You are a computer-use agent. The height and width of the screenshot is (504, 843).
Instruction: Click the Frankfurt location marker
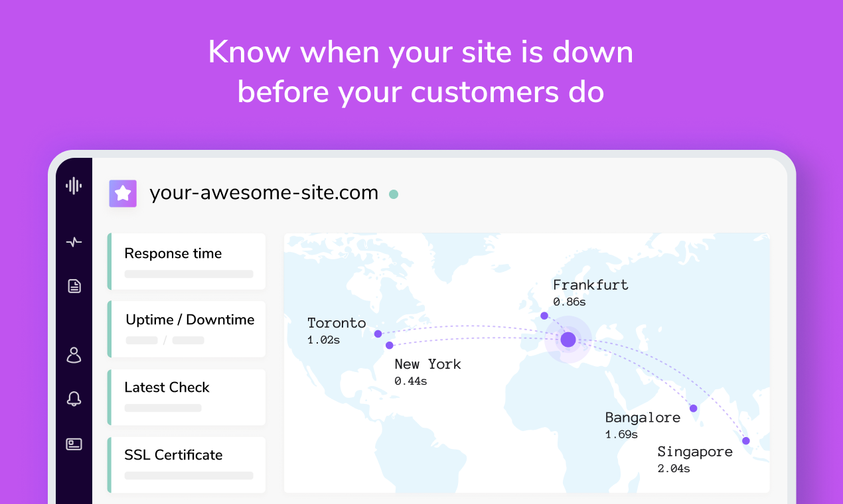(x=544, y=316)
